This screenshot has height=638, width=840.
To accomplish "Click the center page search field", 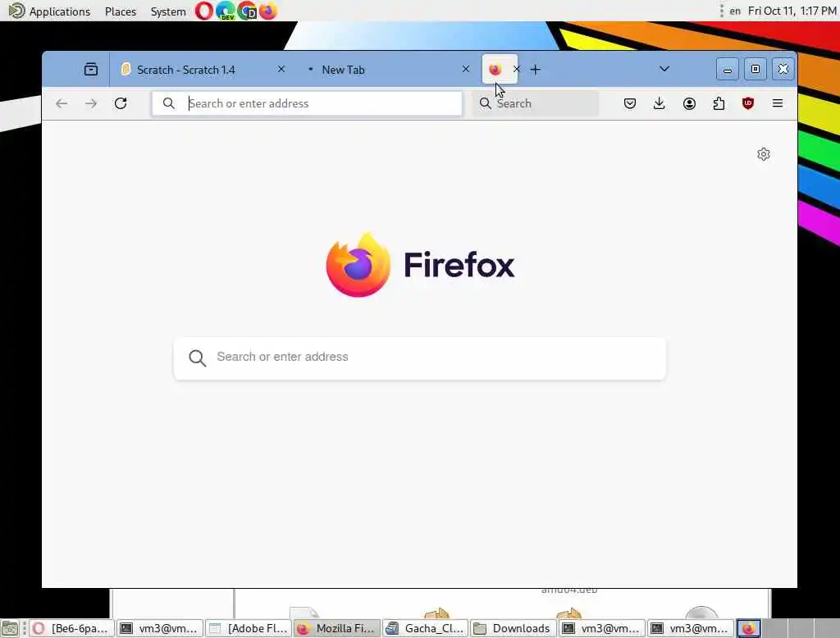I will pos(420,358).
